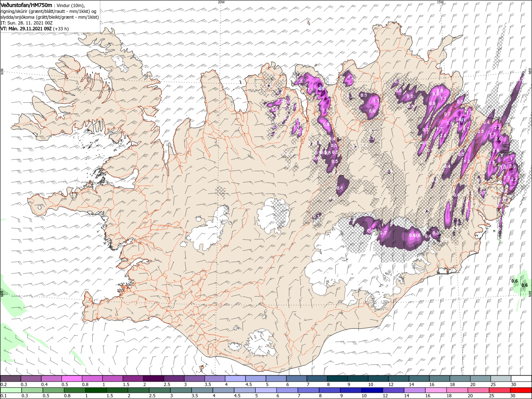
Task: Pick the top-row legend swatch labeled 0.5
Action: pos(71,379)
